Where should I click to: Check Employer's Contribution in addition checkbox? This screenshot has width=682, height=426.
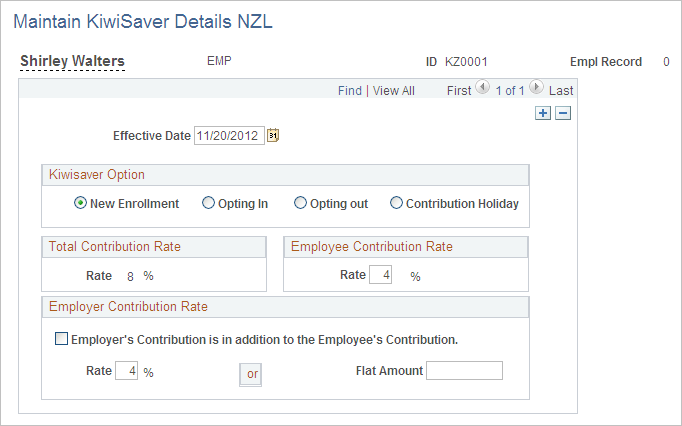[x=61, y=339]
